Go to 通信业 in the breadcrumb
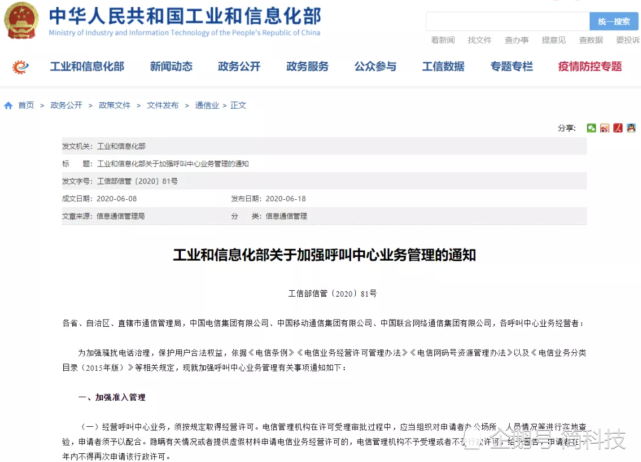The width and height of the screenshot is (641, 462). point(207,105)
